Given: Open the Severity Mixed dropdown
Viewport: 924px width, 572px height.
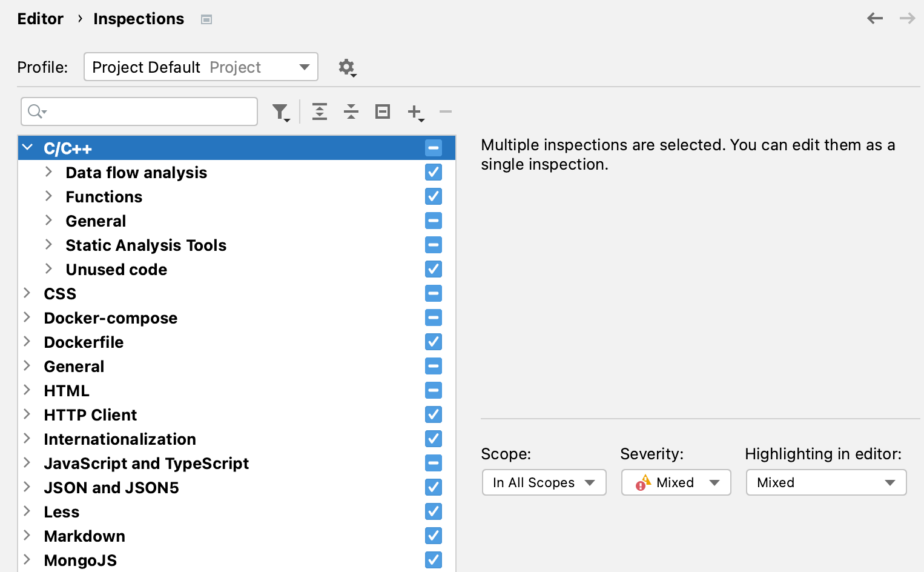Looking at the screenshot, I should pyautogui.click(x=676, y=482).
